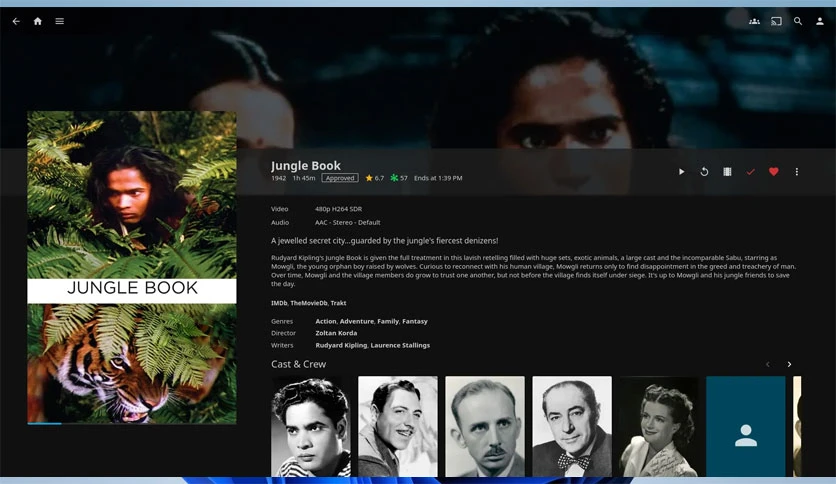Open writer Laurence Stallings

400,345
